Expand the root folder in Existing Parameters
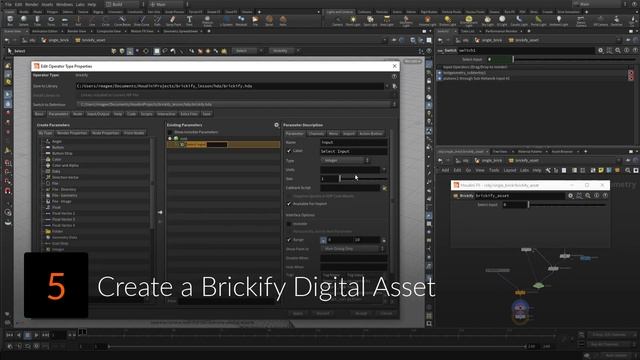The width and height of the screenshot is (640, 360). coord(170,138)
